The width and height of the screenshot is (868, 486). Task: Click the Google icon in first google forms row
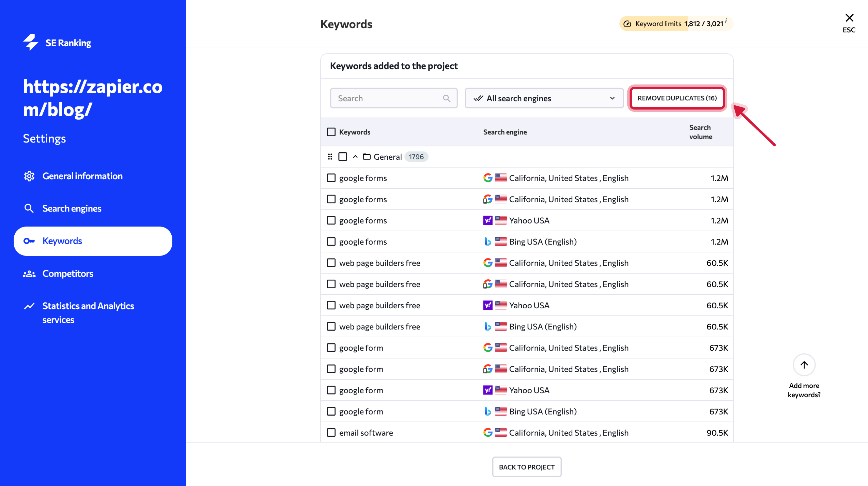click(x=488, y=178)
